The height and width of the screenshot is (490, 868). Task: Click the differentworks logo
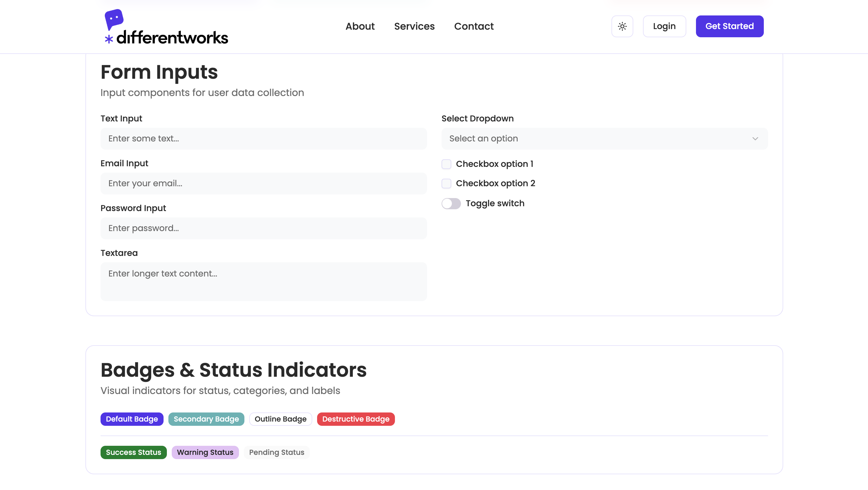(166, 27)
